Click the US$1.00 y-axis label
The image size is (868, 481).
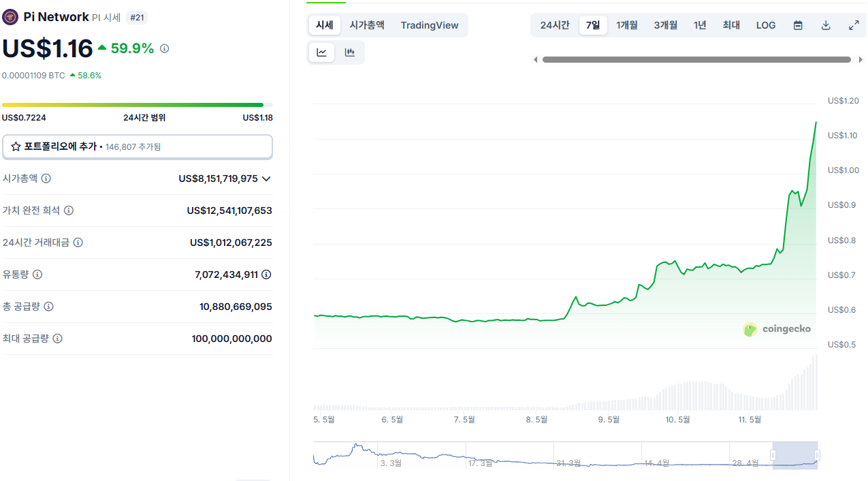[843, 170]
